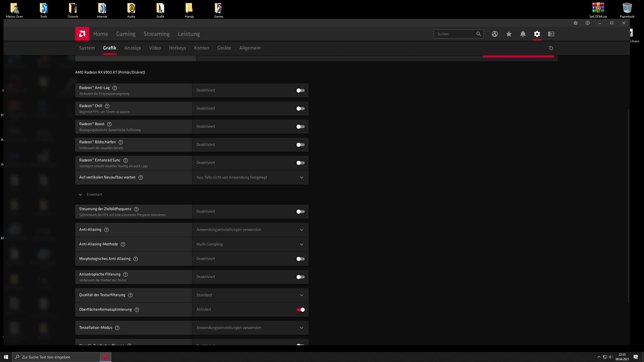
Task: Show help for Anti-Aliasing
Action: 106,230
